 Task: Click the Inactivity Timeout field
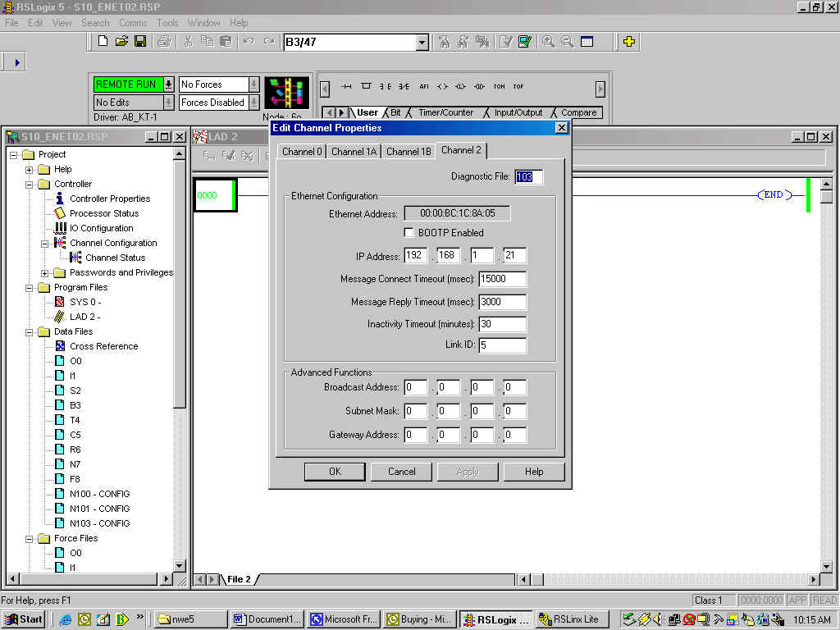tap(502, 324)
